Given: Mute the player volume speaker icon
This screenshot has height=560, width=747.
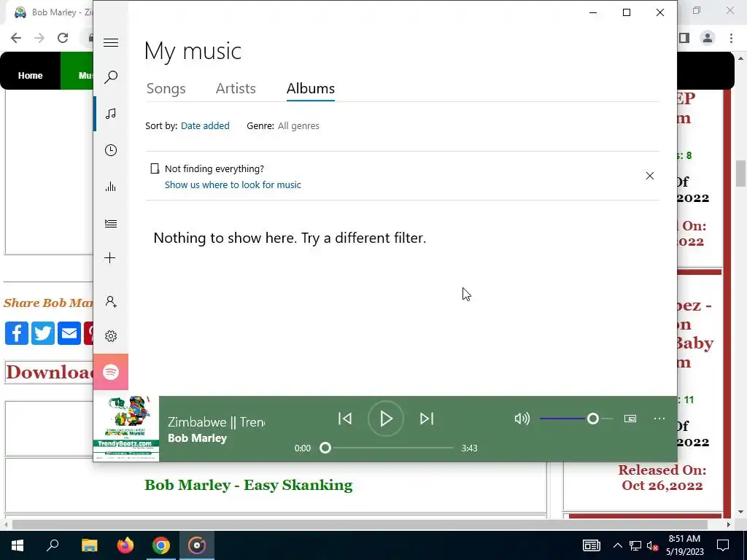Looking at the screenshot, I should 522,419.
